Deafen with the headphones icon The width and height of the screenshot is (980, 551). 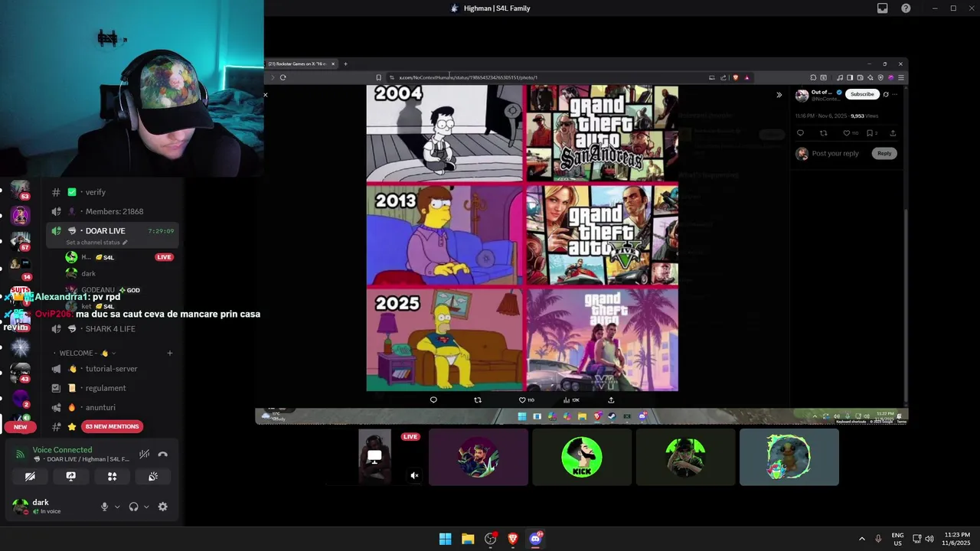tap(134, 507)
